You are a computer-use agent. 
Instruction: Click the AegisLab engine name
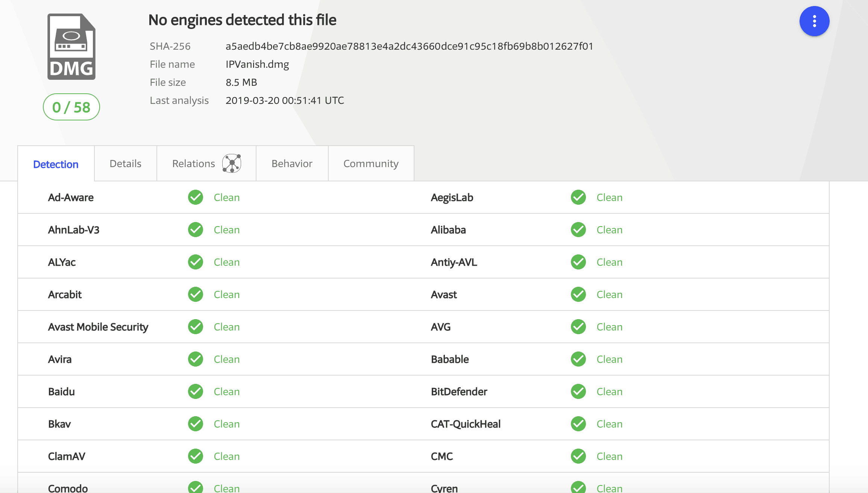pos(452,198)
